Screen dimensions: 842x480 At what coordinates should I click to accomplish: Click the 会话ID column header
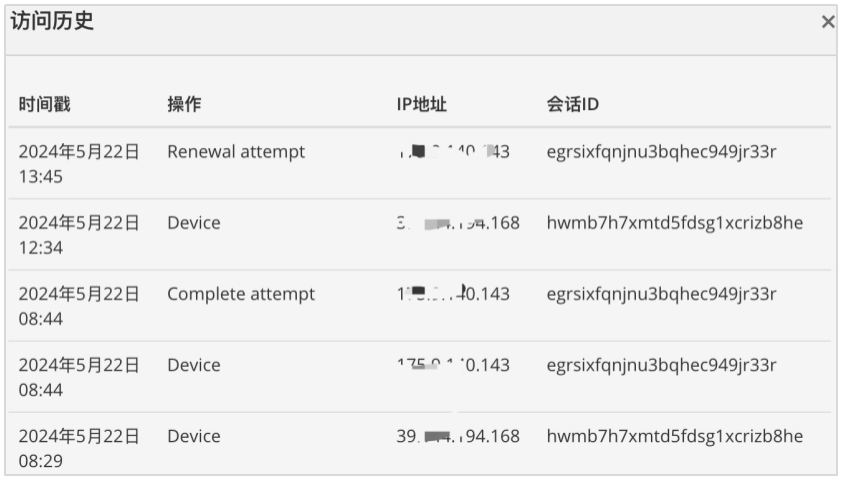pos(572,104)
